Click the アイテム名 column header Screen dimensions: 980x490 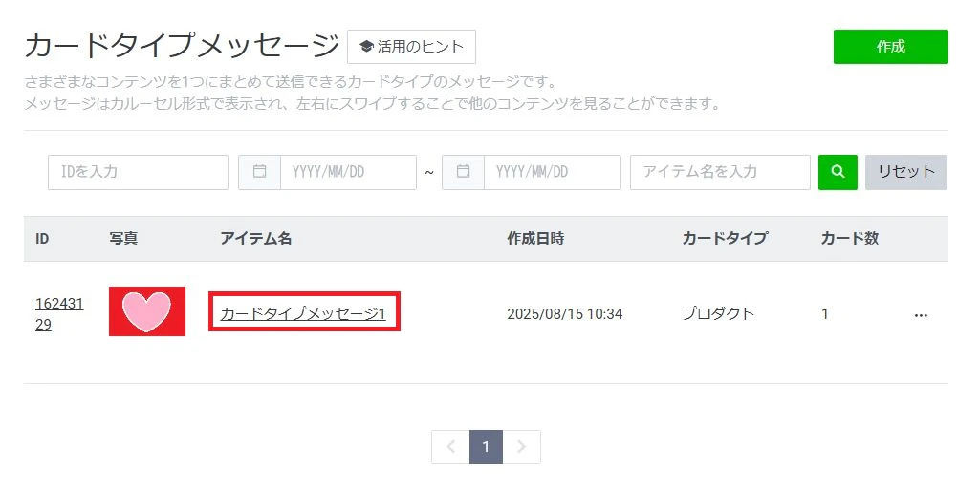tap(255, 238)
